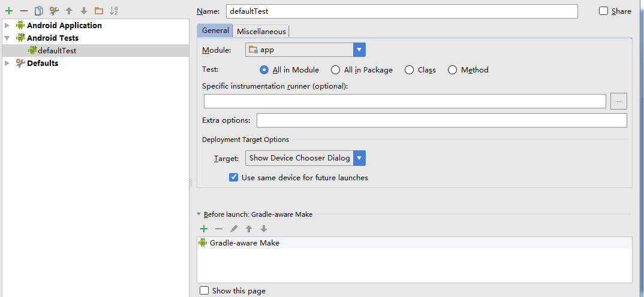This screenshot has height=297, width=644.
Task: Switch to the Miscellaneous tab
Action: pos(262,31)
